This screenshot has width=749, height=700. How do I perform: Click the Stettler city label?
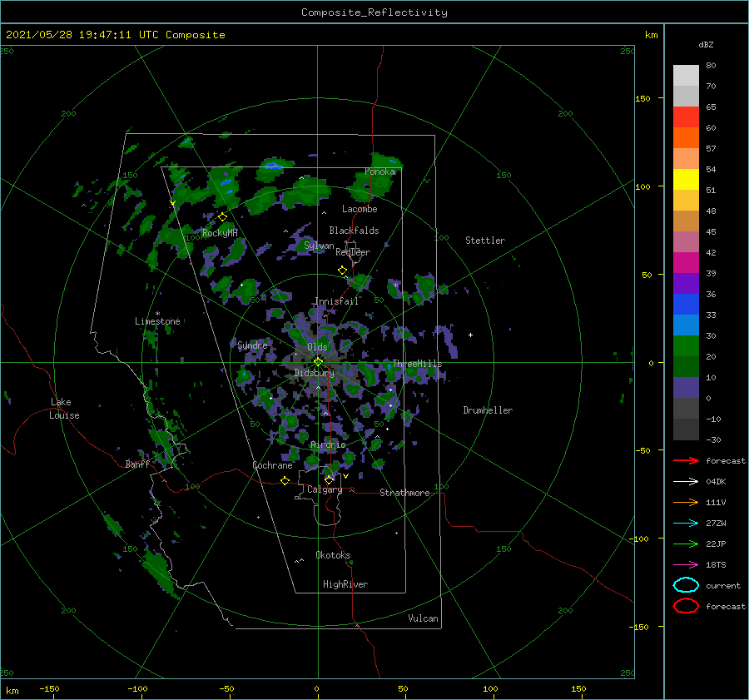(485, 241)
